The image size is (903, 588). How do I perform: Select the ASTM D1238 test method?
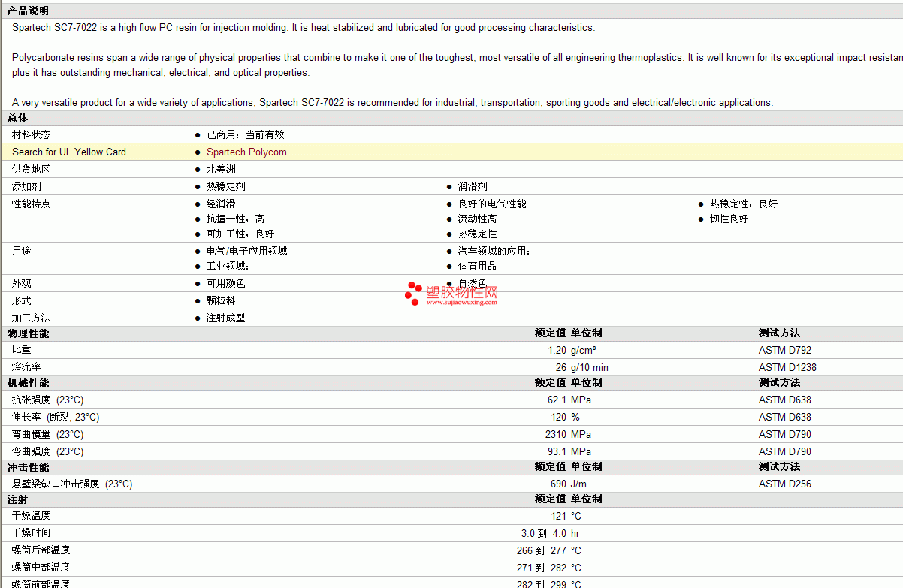787,367
